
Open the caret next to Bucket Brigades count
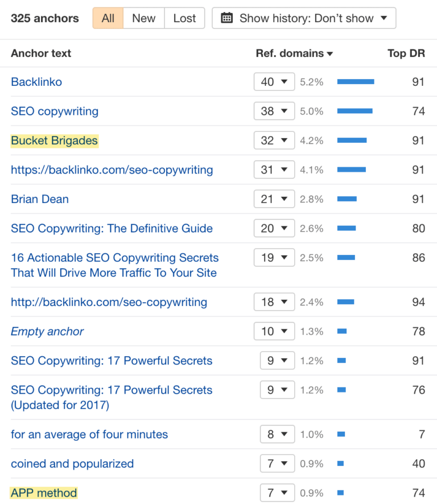coord(285,141)
